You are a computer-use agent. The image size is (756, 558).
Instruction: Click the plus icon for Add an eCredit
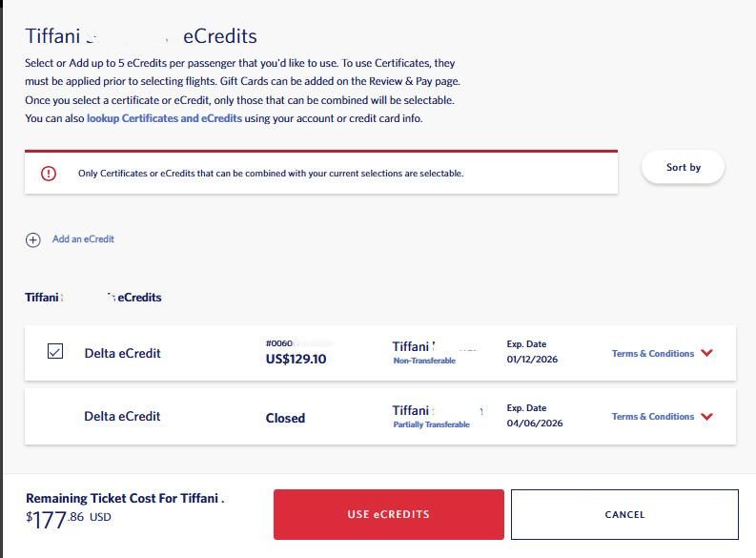(x=33, y=239)
